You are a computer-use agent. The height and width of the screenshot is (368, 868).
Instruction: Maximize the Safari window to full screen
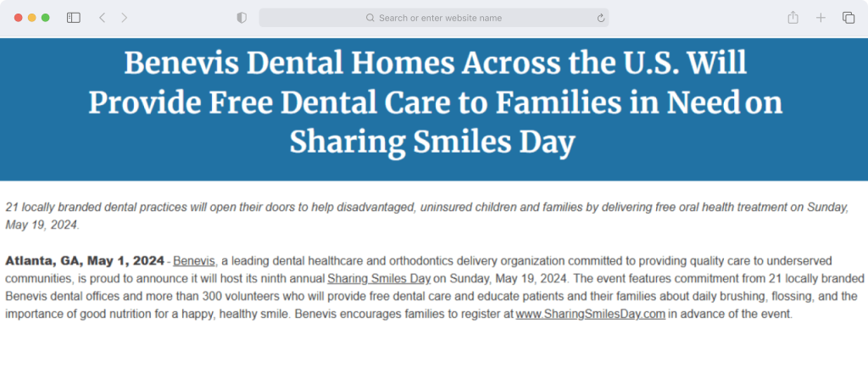[46, 18]
